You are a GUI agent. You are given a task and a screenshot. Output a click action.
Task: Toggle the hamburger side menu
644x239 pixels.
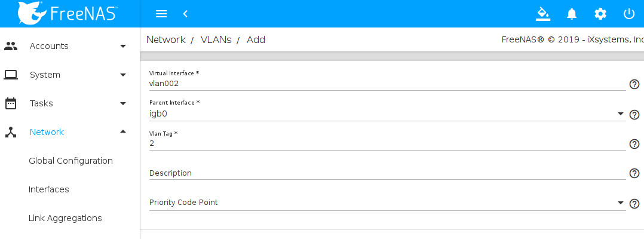[161, 14]
